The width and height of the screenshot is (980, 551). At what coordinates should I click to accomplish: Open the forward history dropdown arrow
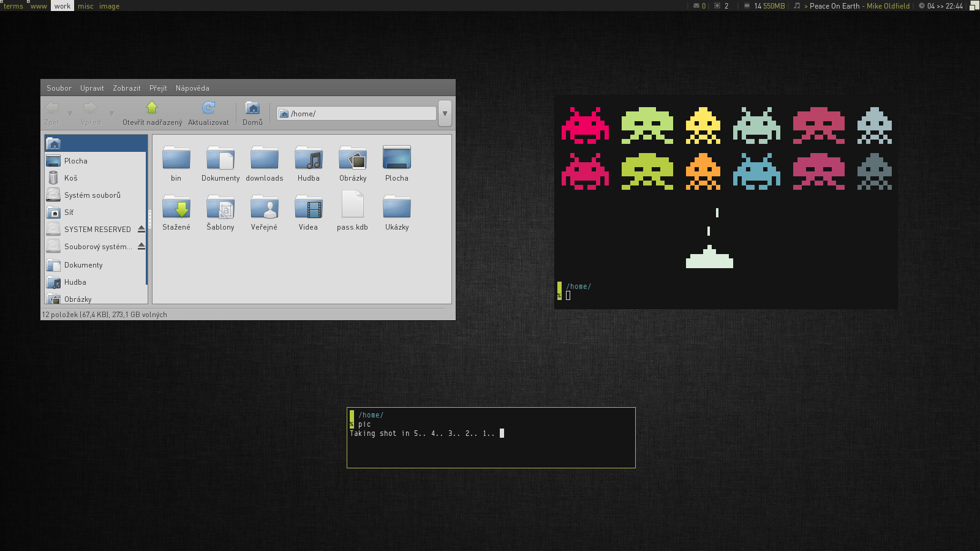[x=111, y=113]
